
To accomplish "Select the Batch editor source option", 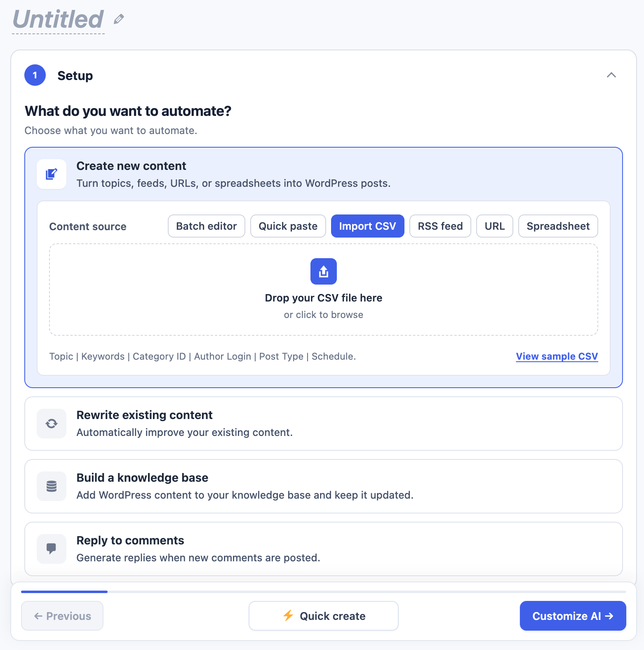I will [207, 226].
